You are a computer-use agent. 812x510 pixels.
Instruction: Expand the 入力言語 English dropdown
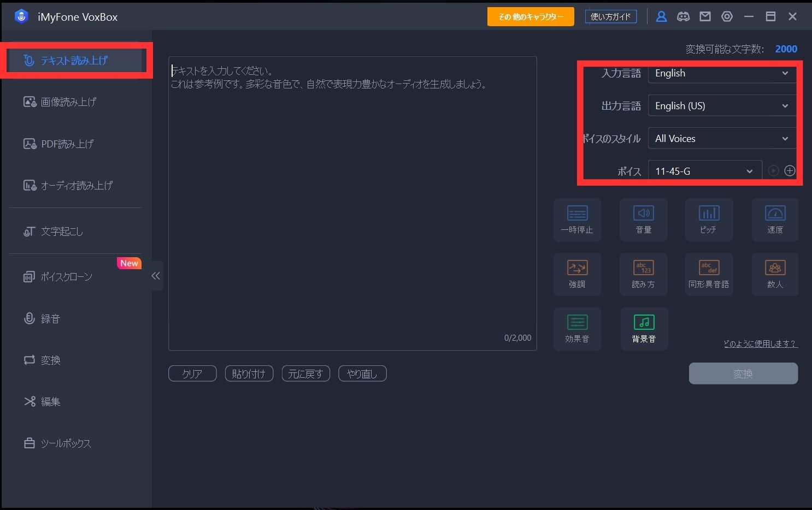tap(721, 73)
